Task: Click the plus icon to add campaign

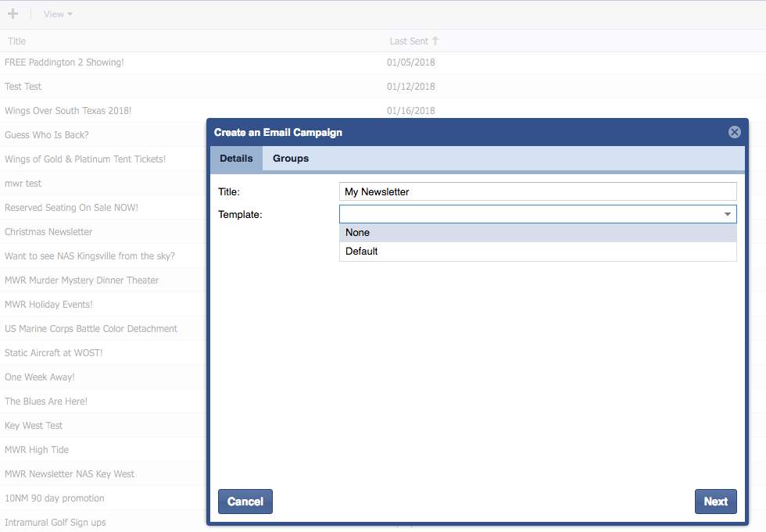Action: point(13,14)
